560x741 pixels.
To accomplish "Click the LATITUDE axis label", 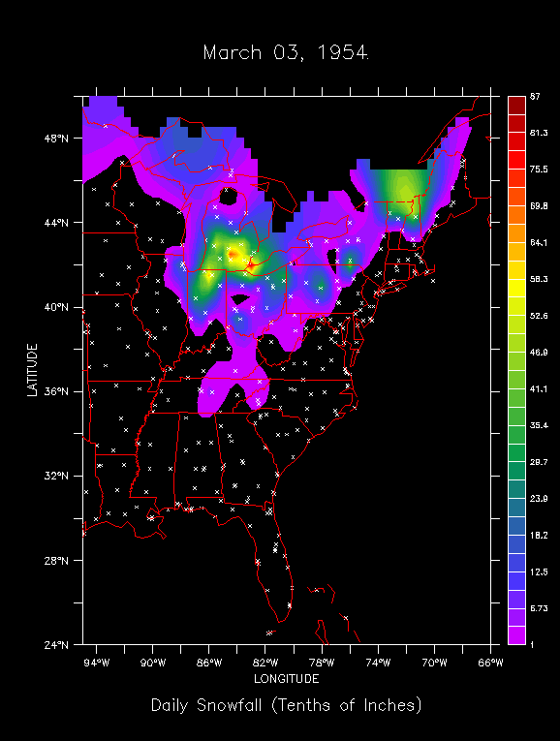I will coord(32,370).
